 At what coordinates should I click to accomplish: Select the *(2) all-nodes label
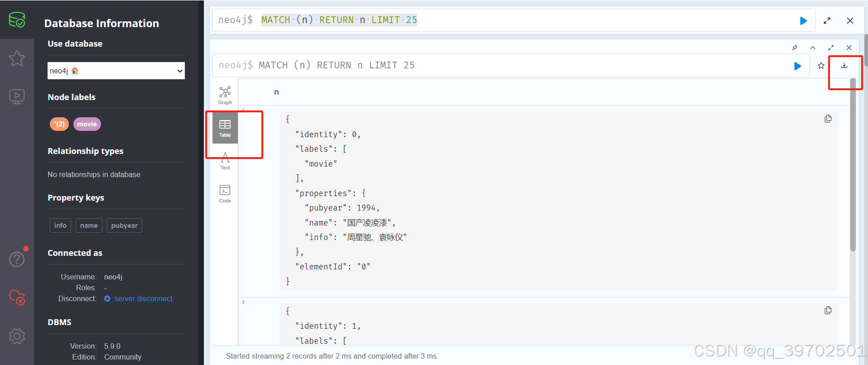pyautogui.click(x=59, y=124)
